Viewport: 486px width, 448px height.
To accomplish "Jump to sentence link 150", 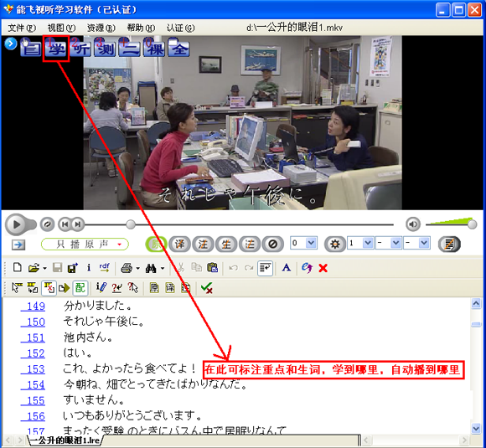I will pyautogui.click(x=33, y=322).
